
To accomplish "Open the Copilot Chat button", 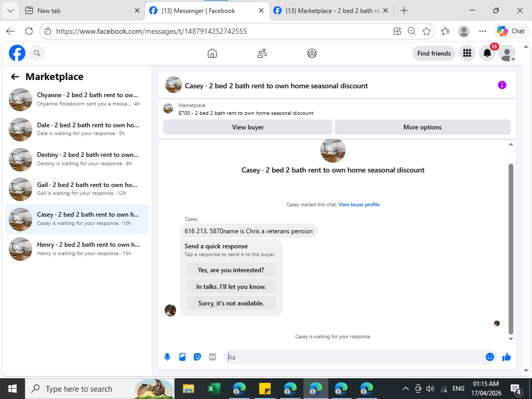I will pyautogui.click(x=511, y=31).
